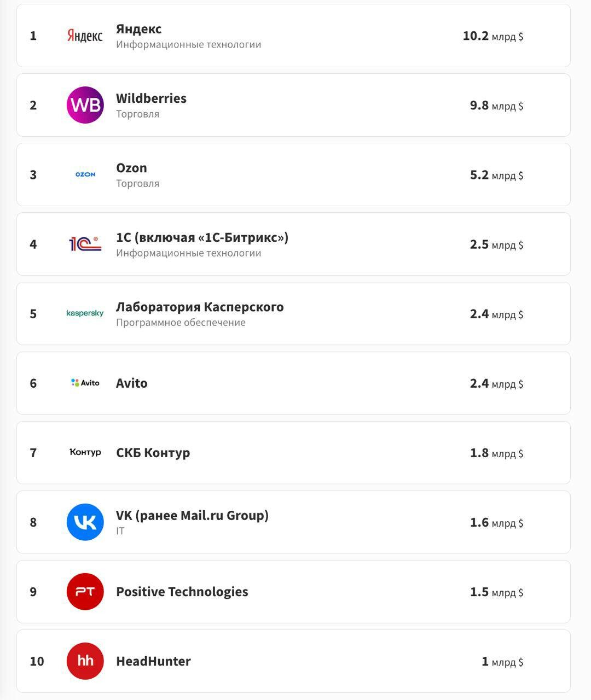Follow the Wildberries company name link
Image resolution: width=591 pixels, height=700 pixels.
[x=151, y=98]
